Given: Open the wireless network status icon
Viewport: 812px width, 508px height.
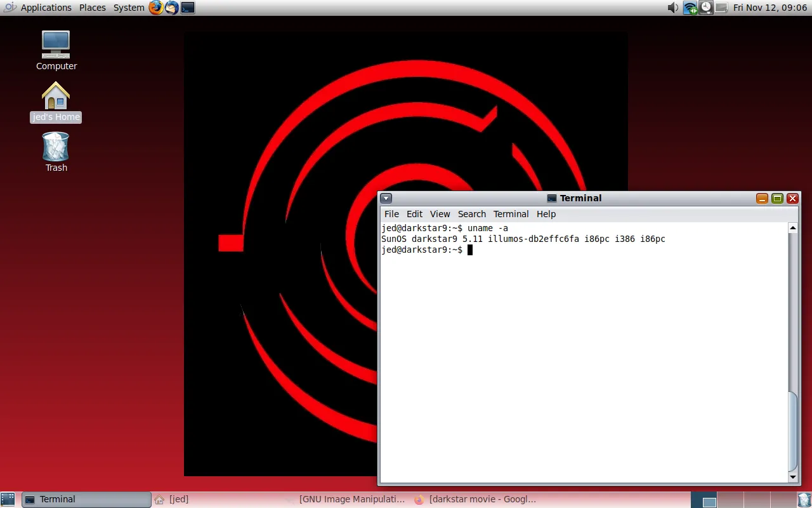Looking at the screenshot, I should pyautogui.click(x=690, y=8).
